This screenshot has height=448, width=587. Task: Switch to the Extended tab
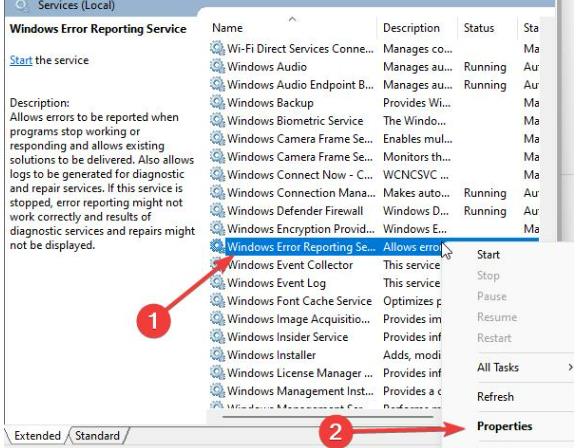(x=37, y=436)
